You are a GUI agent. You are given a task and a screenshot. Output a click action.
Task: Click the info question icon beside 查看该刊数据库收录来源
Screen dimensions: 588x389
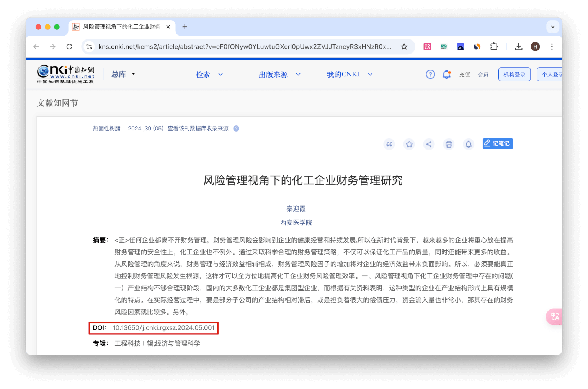[236, 129]
